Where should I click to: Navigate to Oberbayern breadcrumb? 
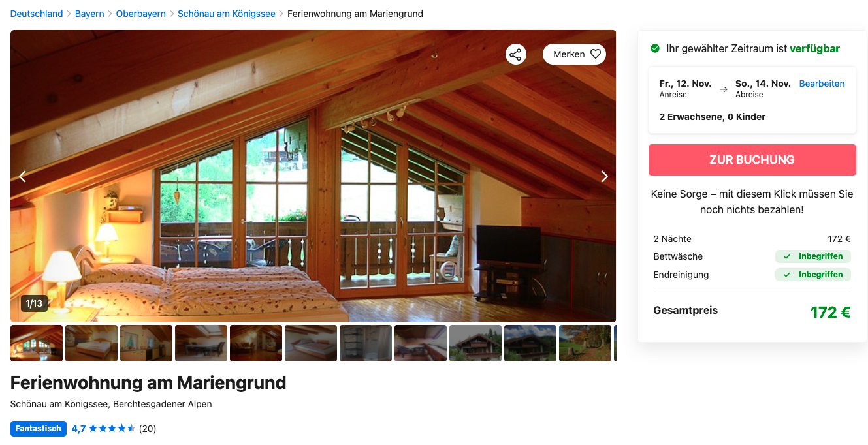141,14
